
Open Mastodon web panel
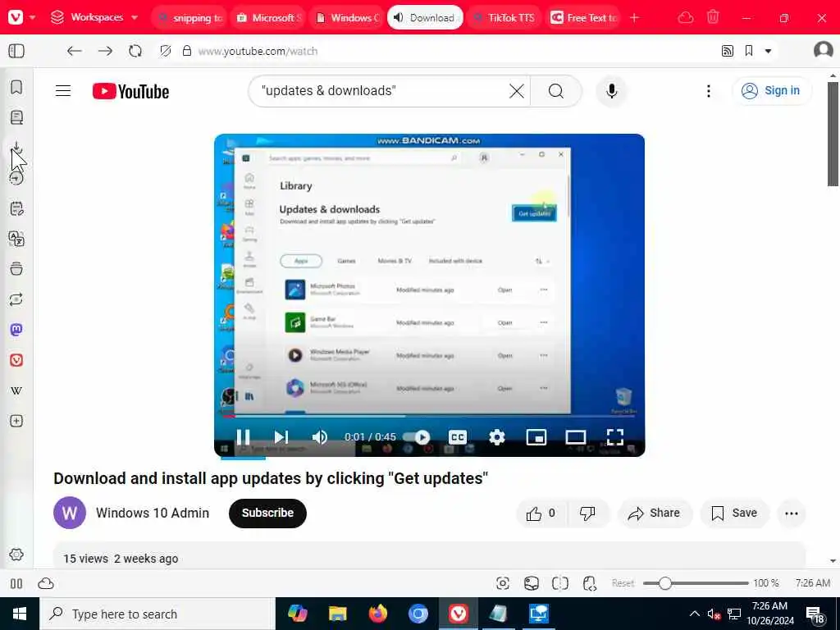[x=16, y=330]
